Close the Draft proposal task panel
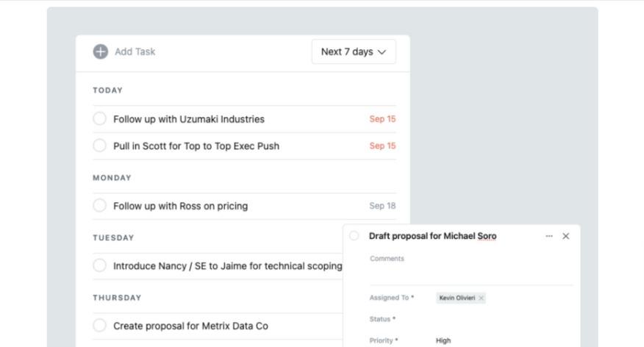This screenshot has width=644, height=347. tap(565, 236)
